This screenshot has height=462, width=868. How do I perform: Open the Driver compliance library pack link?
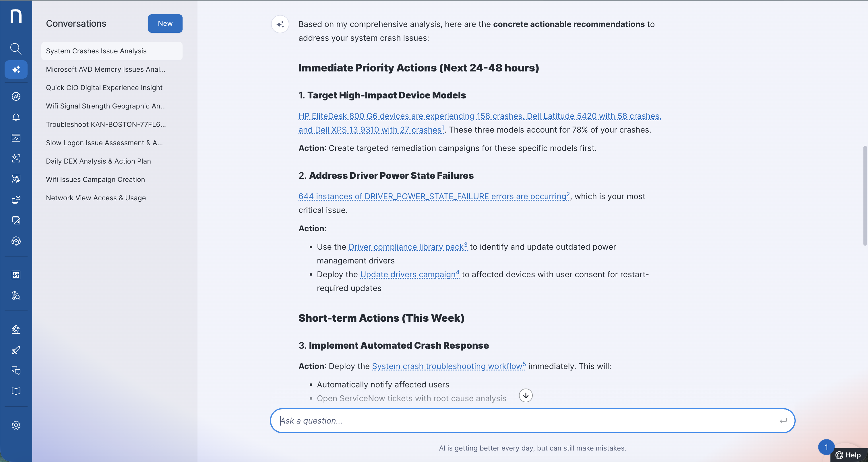point(406,247)
